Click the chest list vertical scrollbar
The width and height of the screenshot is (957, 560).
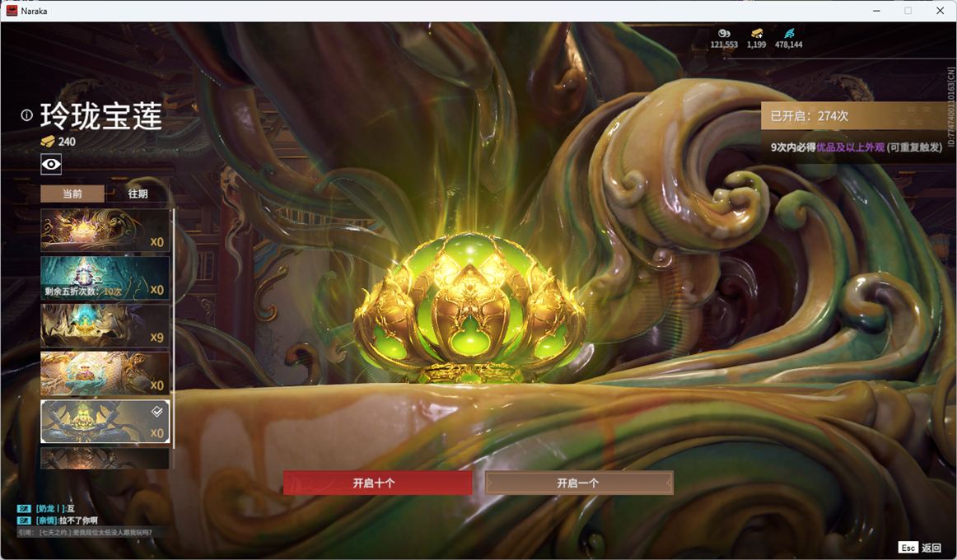(173, 329)
